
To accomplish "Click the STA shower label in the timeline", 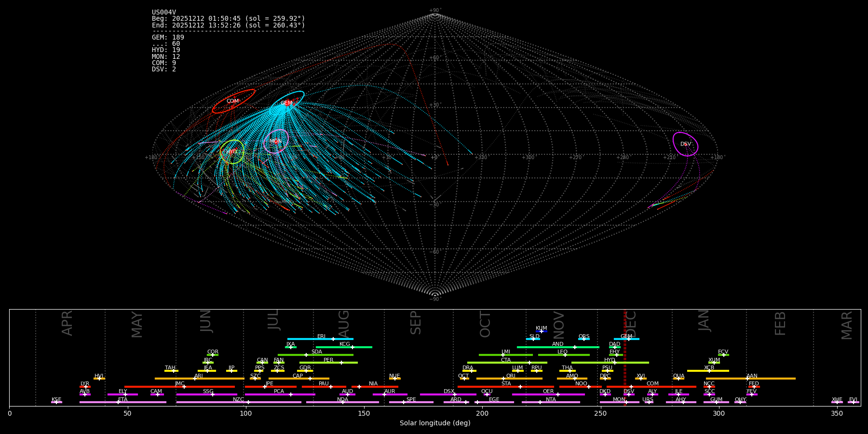I will tap(506, 384).
